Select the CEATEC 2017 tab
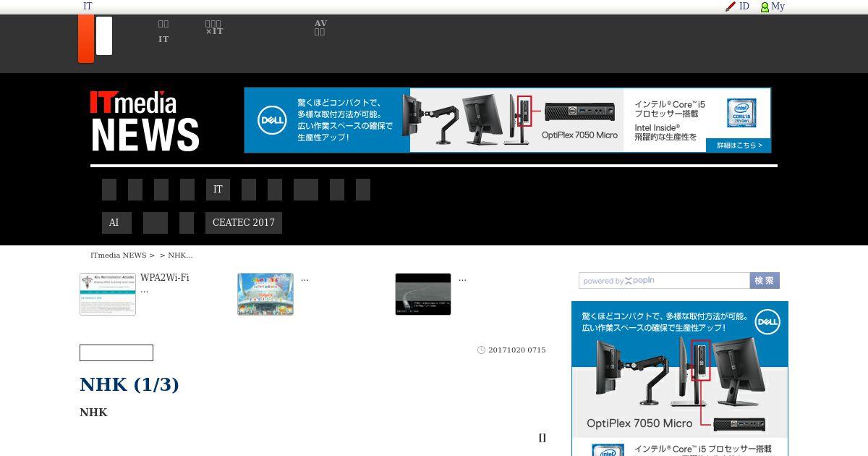The width and height of the screenshot is (868, 456). 244,223
